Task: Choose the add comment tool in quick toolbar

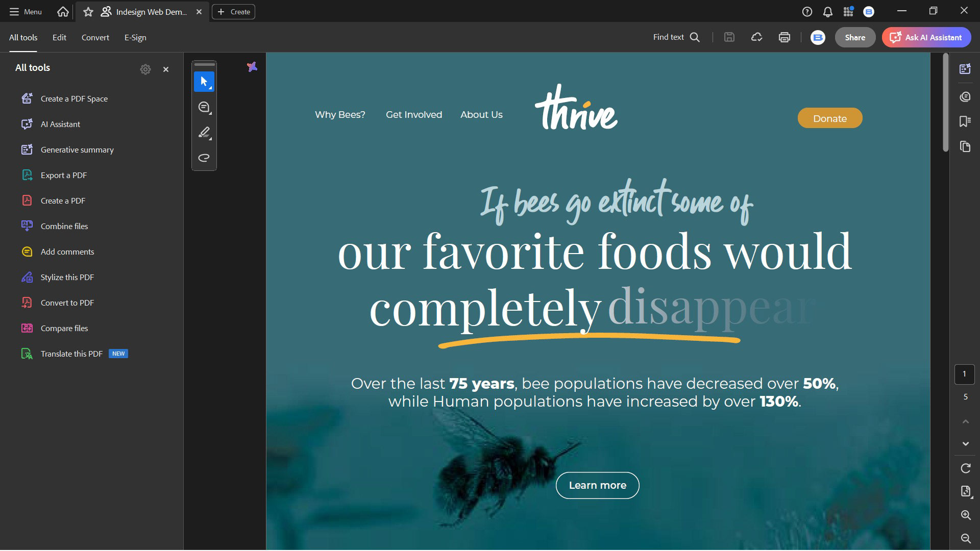Action: (x=204, y=107)
